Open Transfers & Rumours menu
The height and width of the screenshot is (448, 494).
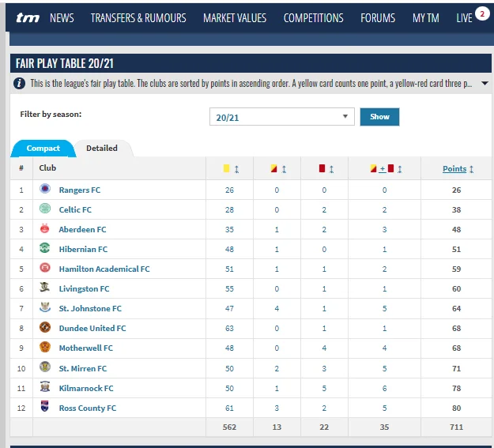(x=138, y=17)
